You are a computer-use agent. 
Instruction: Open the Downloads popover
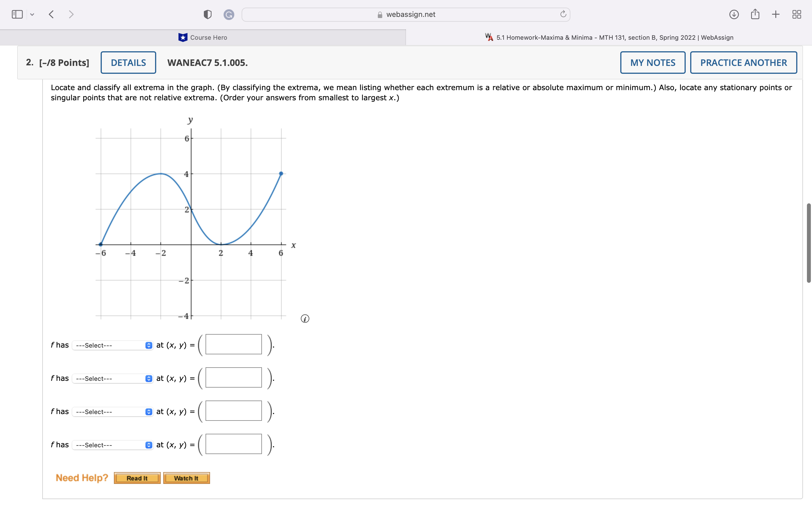(734, 14)
